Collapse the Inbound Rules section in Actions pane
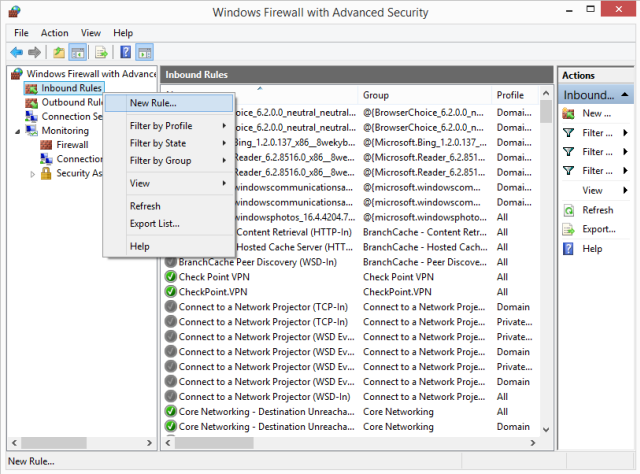The image size is (640, 474). 625,95
